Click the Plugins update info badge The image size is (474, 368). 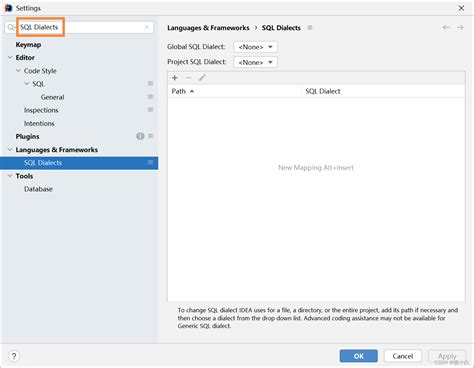coord(140,136)
